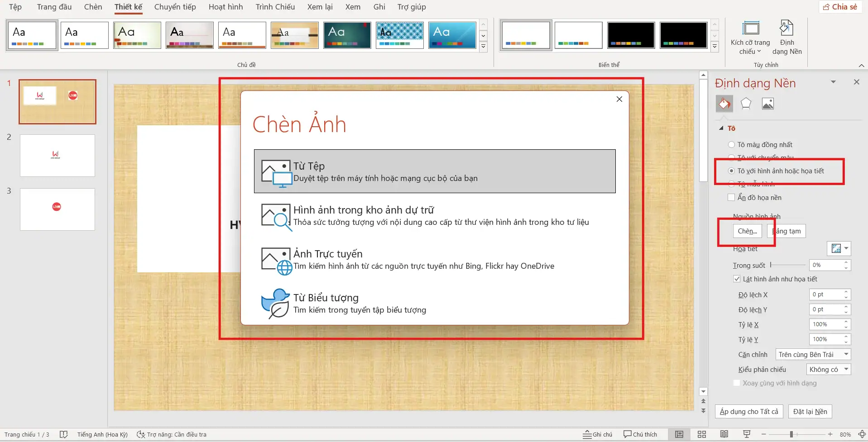Select the solid fill bucket icon in Định dạng Nền
Viewport: 868px width, 442px height.
tap(724, 104)
